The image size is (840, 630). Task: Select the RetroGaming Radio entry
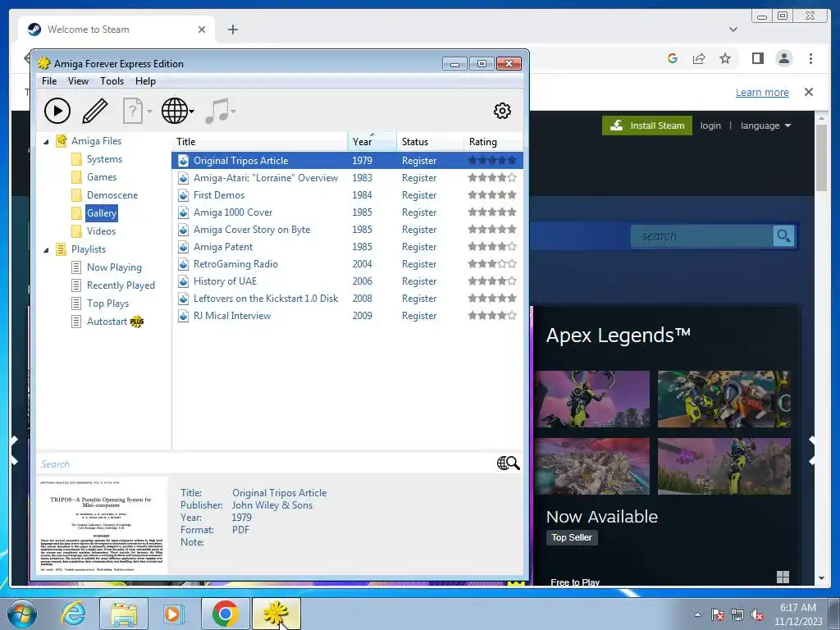(x=347, y=263)
